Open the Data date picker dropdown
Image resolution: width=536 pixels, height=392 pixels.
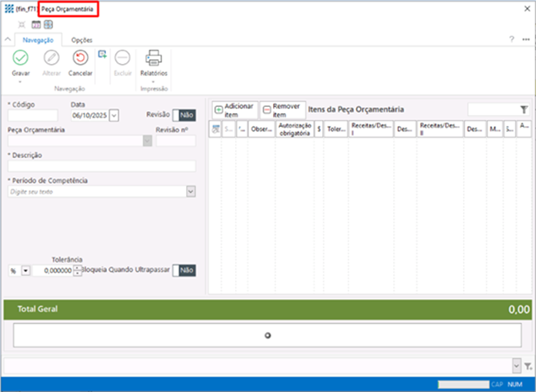click(114, 115)
